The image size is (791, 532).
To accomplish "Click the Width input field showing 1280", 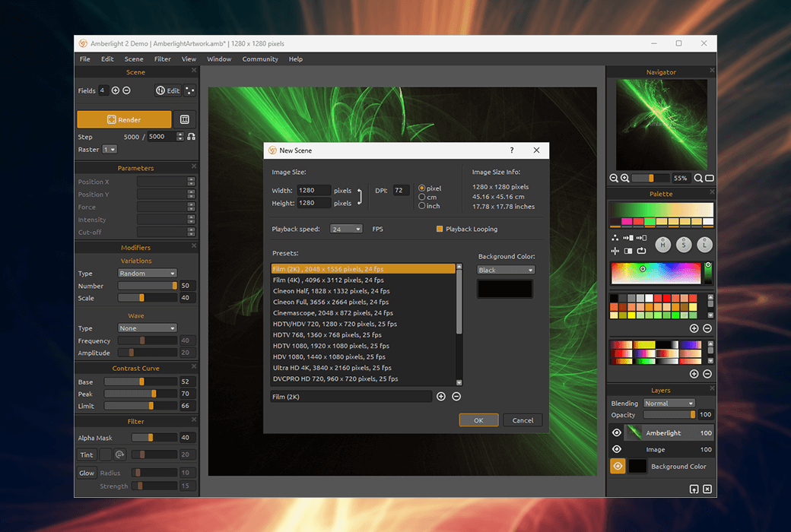I will [x=313, y=190].
